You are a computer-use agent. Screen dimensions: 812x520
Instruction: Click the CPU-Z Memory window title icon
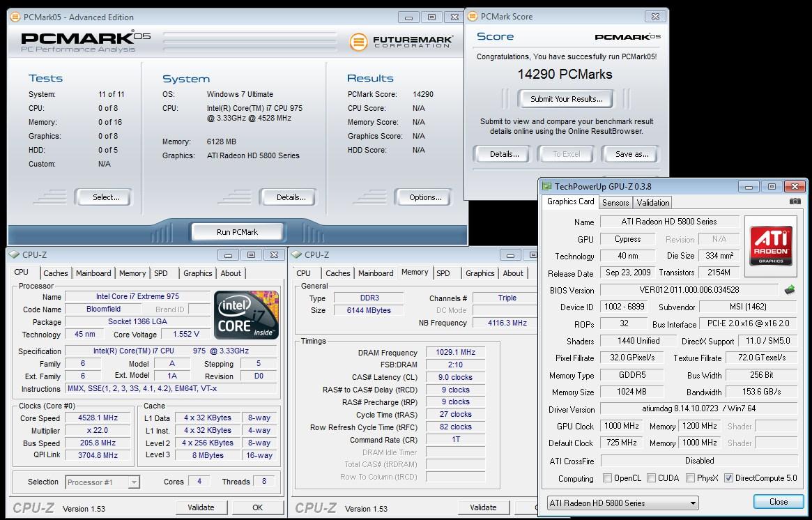297,254
